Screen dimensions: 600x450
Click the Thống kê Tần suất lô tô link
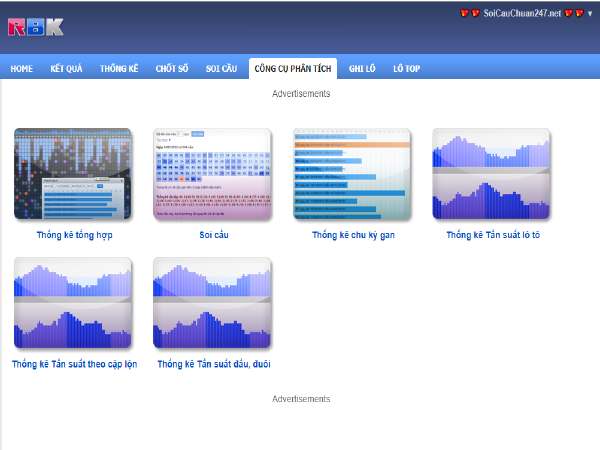492,235
